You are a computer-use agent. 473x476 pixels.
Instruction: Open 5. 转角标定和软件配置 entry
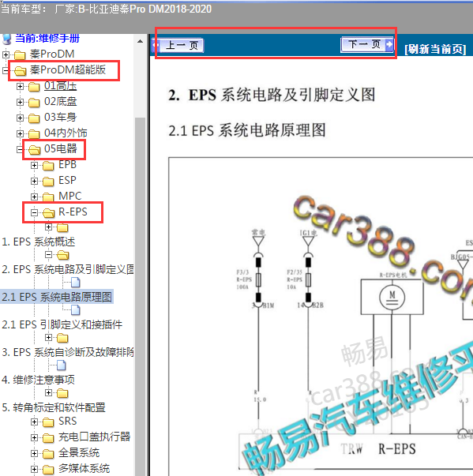click(54, 407)
